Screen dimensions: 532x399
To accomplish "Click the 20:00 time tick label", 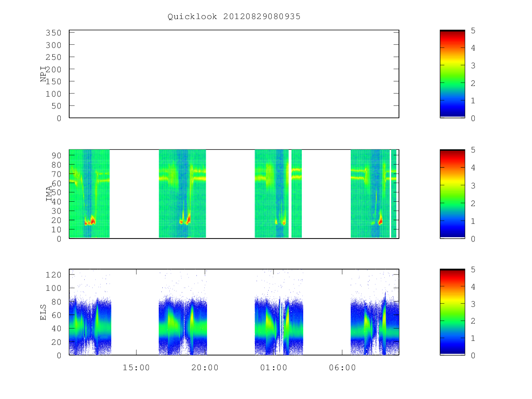I will 205,368.
